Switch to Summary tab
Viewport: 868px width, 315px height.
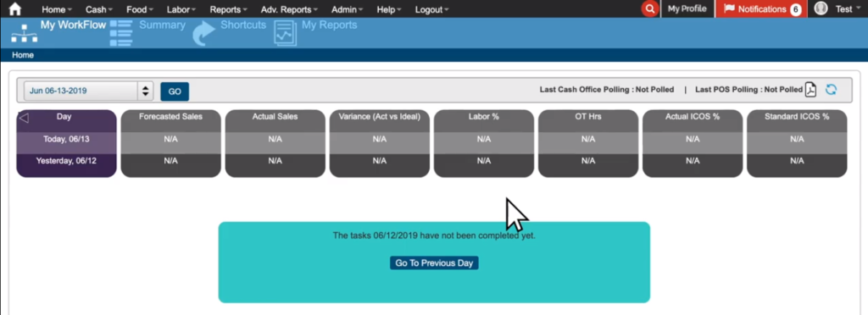162,25
